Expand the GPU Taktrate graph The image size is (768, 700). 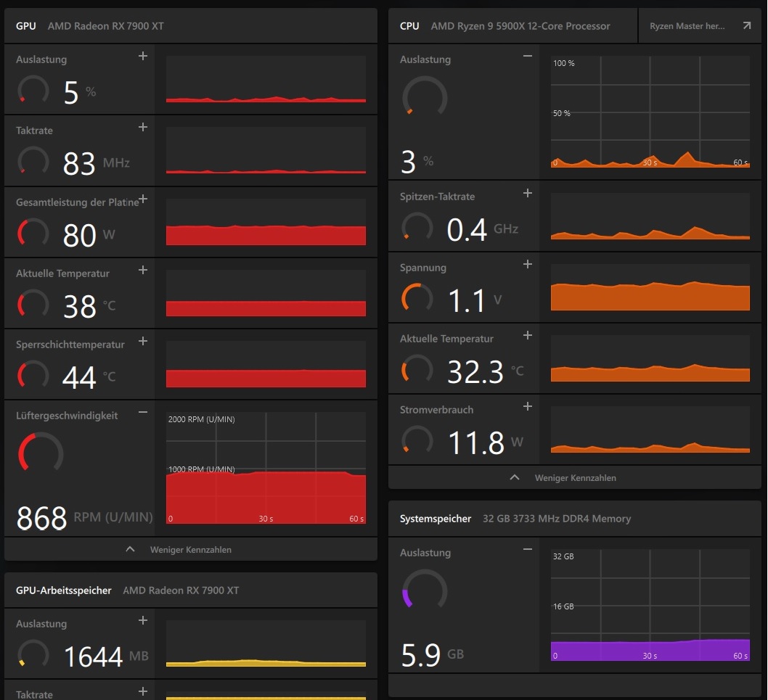coord(142,127)
